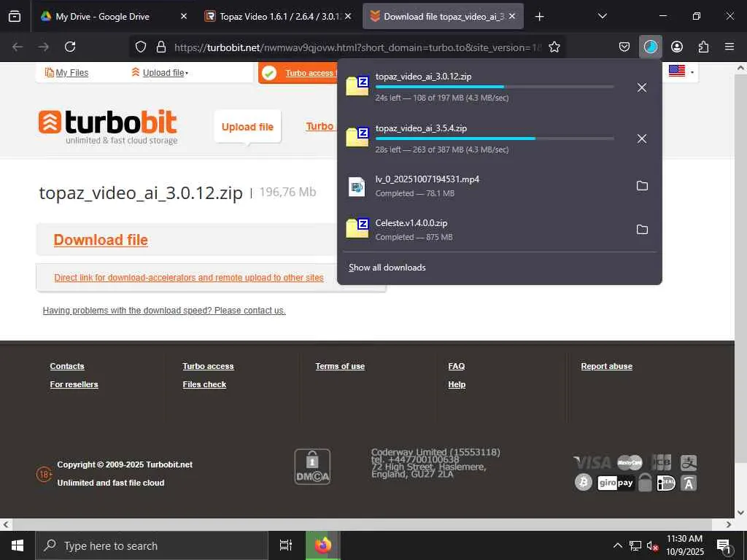747x560 pixels.
Task: Switch to Topaz Video 1.6.1 tab
Action: point(278,17)
